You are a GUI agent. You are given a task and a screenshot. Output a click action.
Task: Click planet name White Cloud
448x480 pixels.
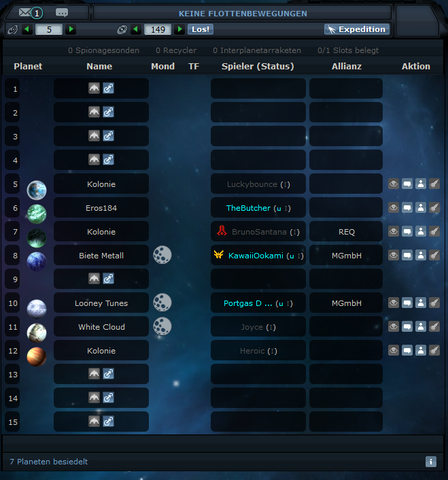pos(101,327)
